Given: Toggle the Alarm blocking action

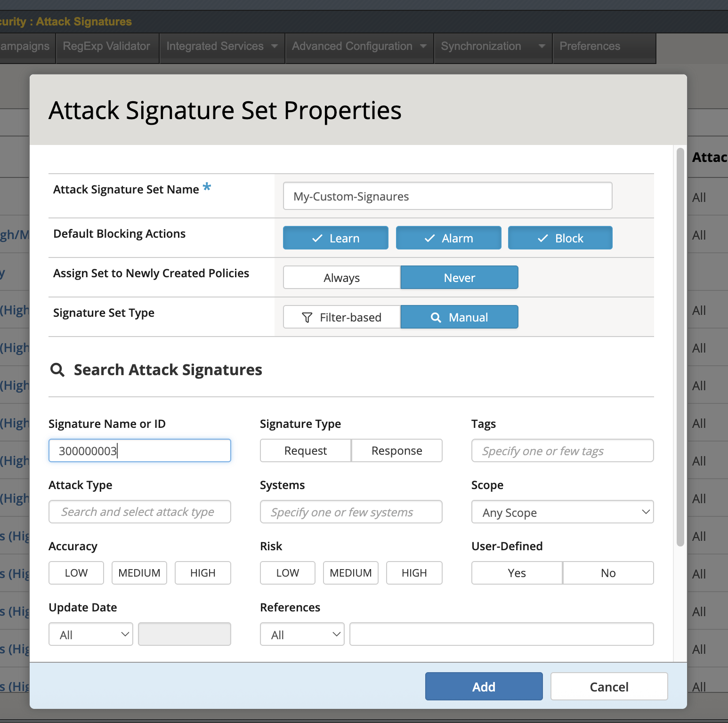Looking at the screenshot, I should click(x=449, y=238).
